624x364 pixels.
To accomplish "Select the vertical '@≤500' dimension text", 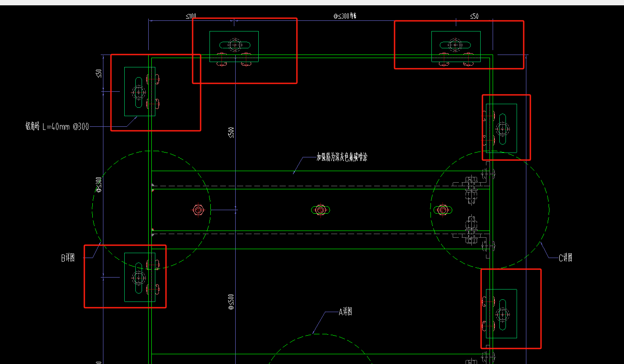I will pyautogui.click(x=231, y=301).
